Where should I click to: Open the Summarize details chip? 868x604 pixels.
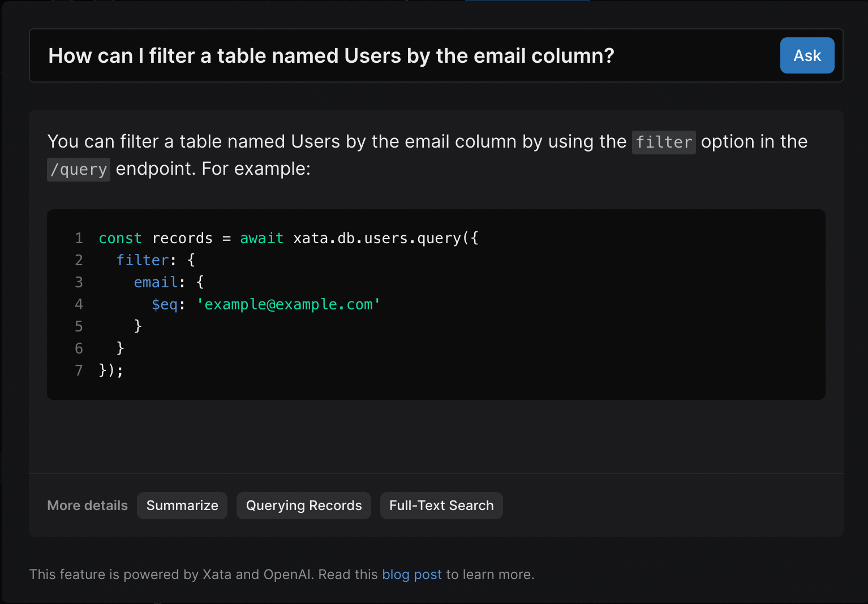tap(182, 506)
